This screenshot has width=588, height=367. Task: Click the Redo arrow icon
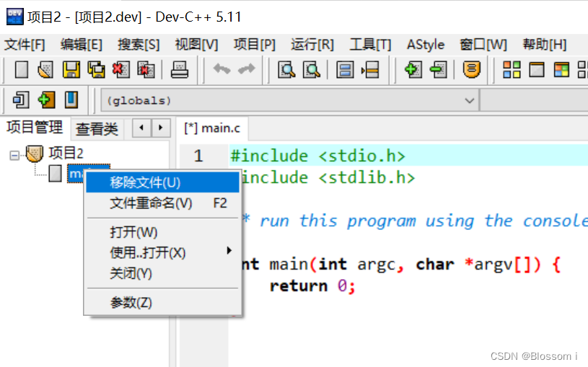click(x=246, y=69)
